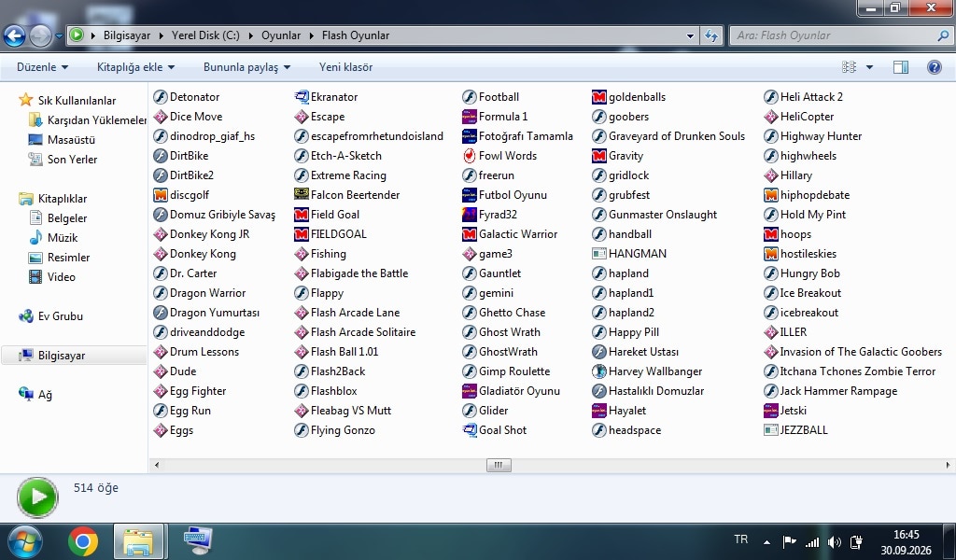956x560 pixels.
Task: Select the Fowl Words file icon
Action: [x=469, y=156]
